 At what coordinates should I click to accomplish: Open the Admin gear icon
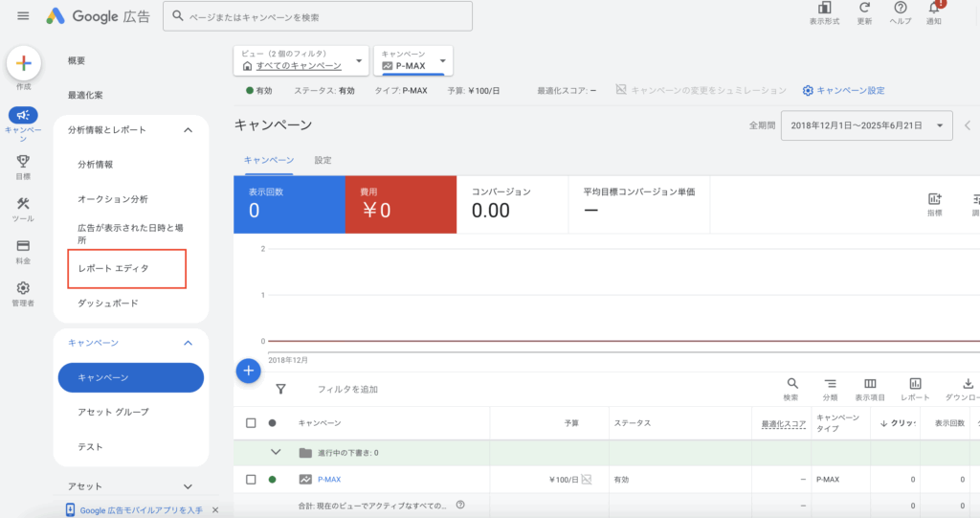(23, 288)
